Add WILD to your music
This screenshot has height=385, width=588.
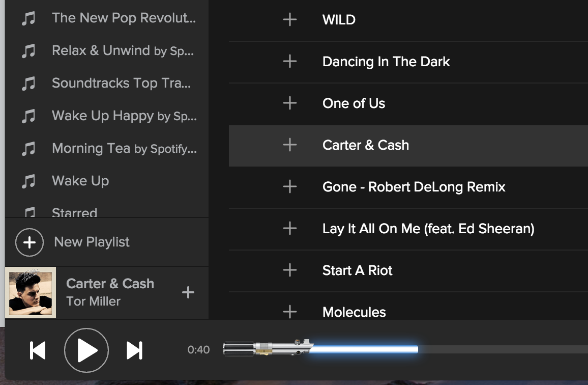pos(290,20)
